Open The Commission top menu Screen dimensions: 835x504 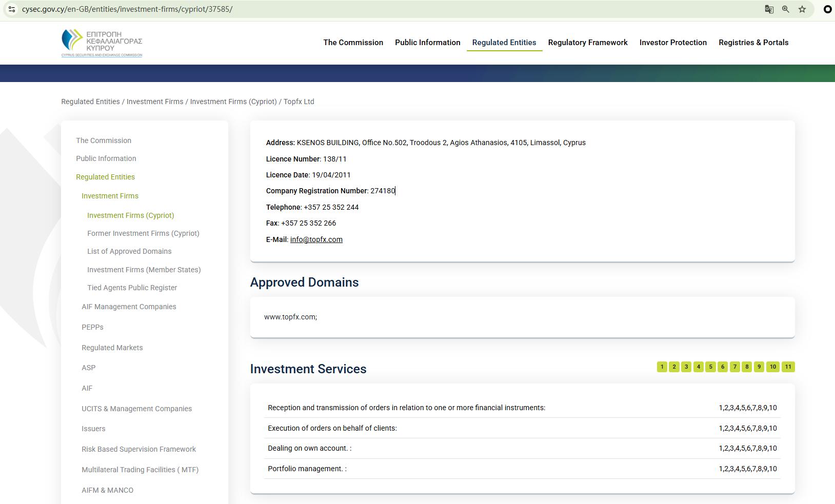point(353,43)
